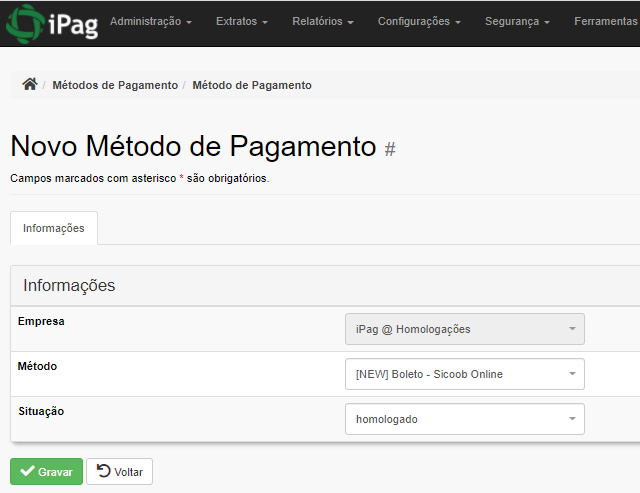Open the Administração menu
The height and width of the screenshot is (493, 640).
151,21
